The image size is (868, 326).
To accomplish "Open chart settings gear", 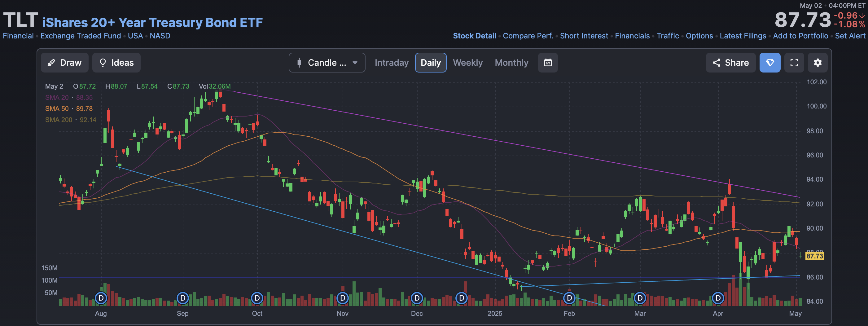I will pos(818,63).
